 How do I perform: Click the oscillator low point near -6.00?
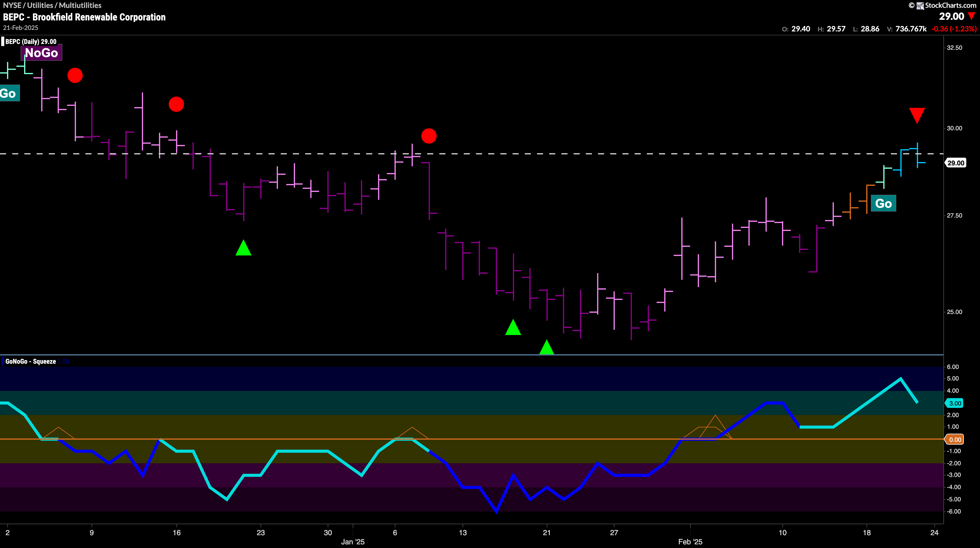[496, 511]
